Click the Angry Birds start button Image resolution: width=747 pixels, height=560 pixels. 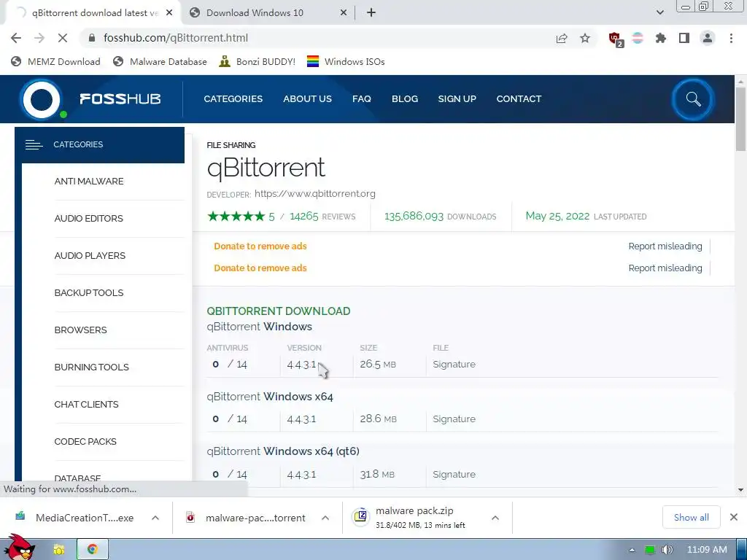(18, 548)
